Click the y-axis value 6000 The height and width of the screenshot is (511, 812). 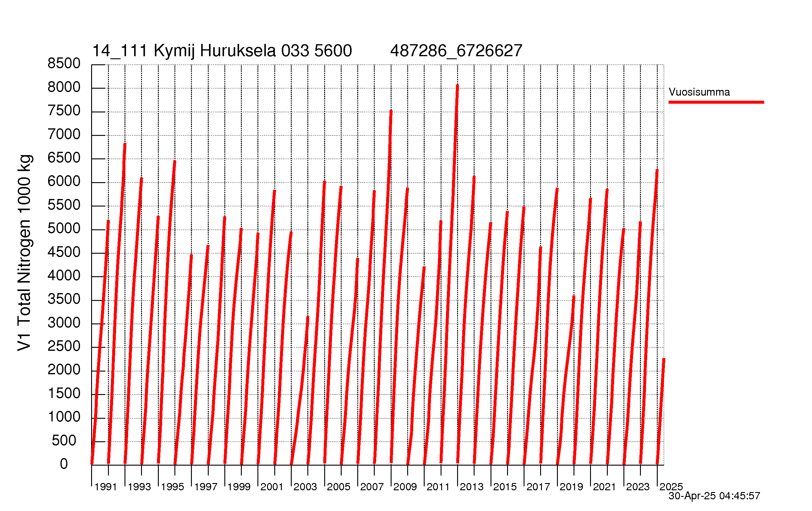pos(64,181)
